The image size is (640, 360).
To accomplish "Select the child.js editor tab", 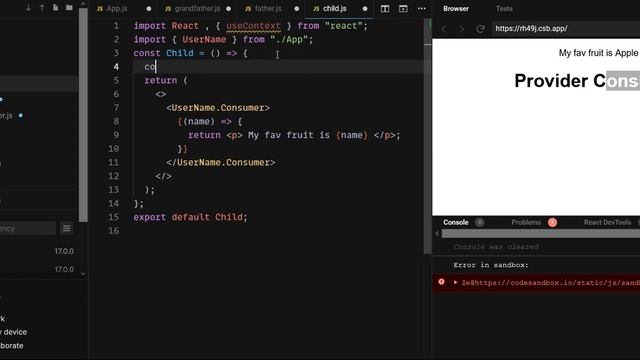I will (335, 9).
